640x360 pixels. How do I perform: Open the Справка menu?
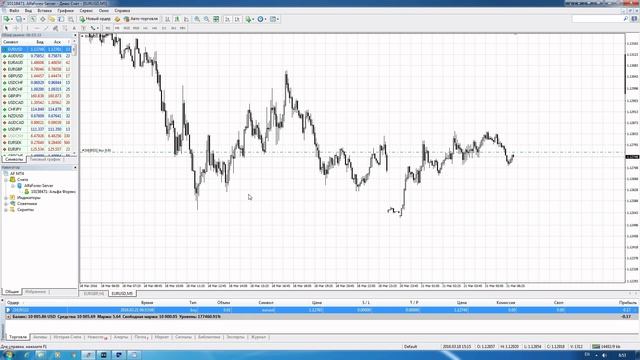point(122,11)
